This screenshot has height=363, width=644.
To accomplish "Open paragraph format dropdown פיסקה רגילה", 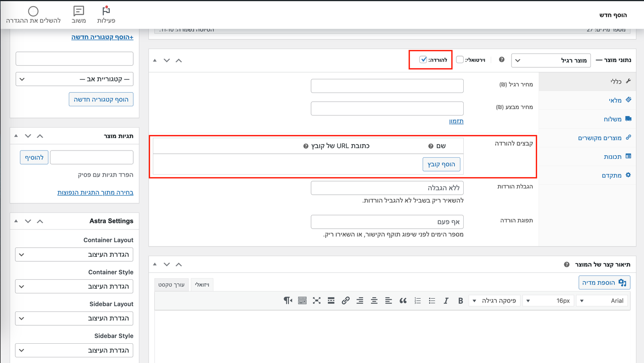I will pyautogui.click(x=495, y=301).
